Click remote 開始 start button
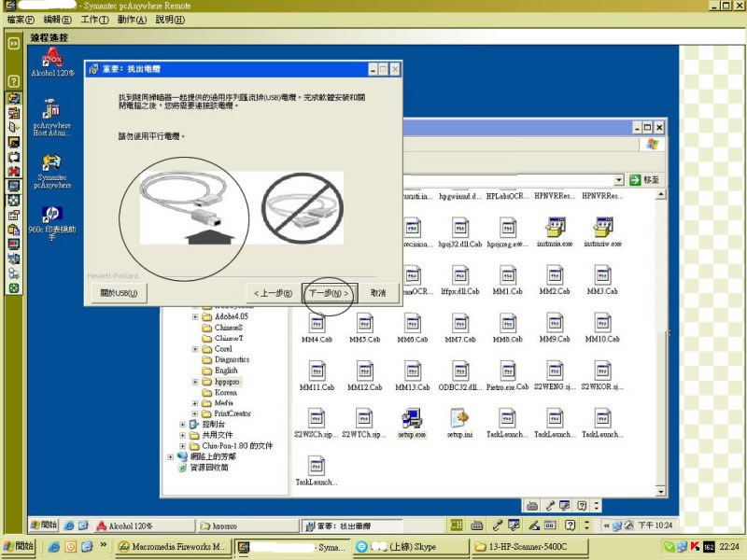The width and height of the screenshot is (747, 560). pos(44,525)
